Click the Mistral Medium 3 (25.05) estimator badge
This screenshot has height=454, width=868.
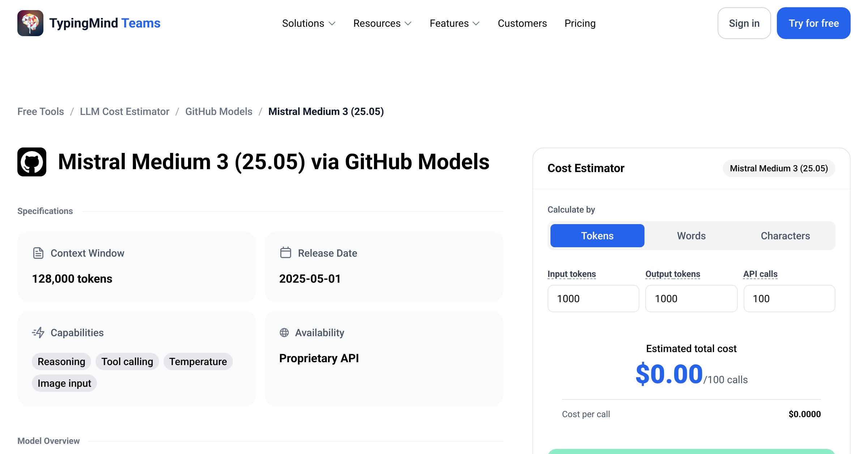[x=779, y=168]
